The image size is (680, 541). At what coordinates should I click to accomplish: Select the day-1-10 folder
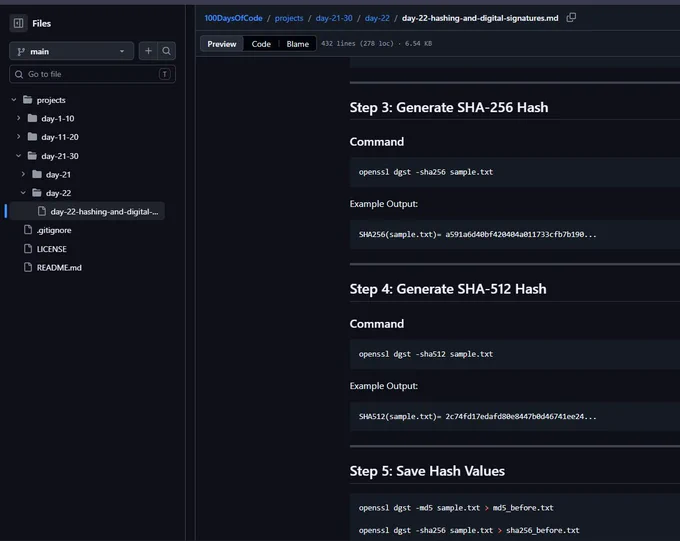pyautogui.click(x=58, y=118)
